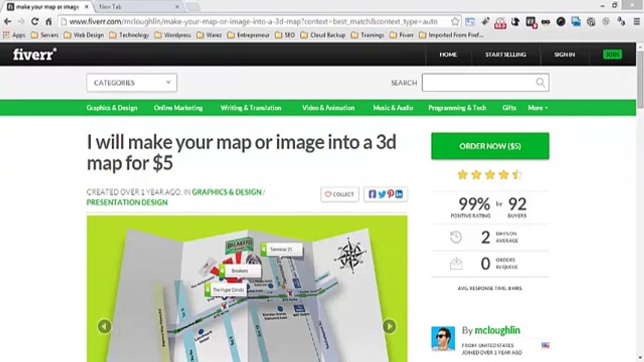
Task: Open the SEO bookmark folder
Action: (x=285, y=35)
